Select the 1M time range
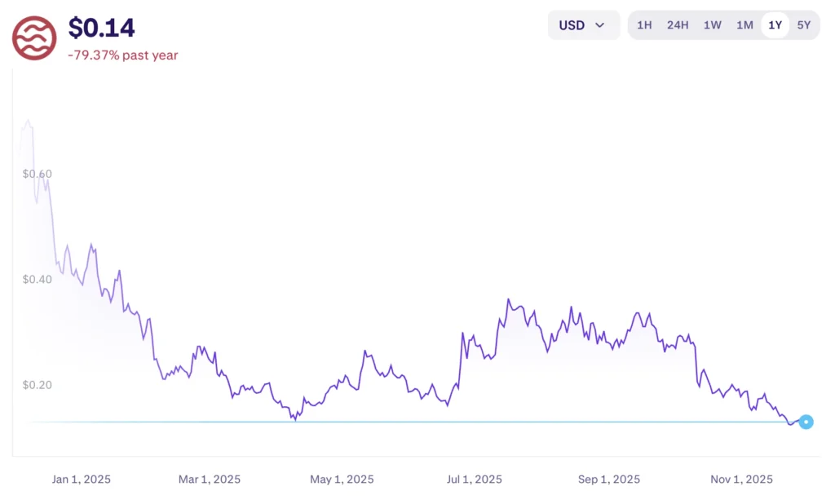 [x=744, y=25]
